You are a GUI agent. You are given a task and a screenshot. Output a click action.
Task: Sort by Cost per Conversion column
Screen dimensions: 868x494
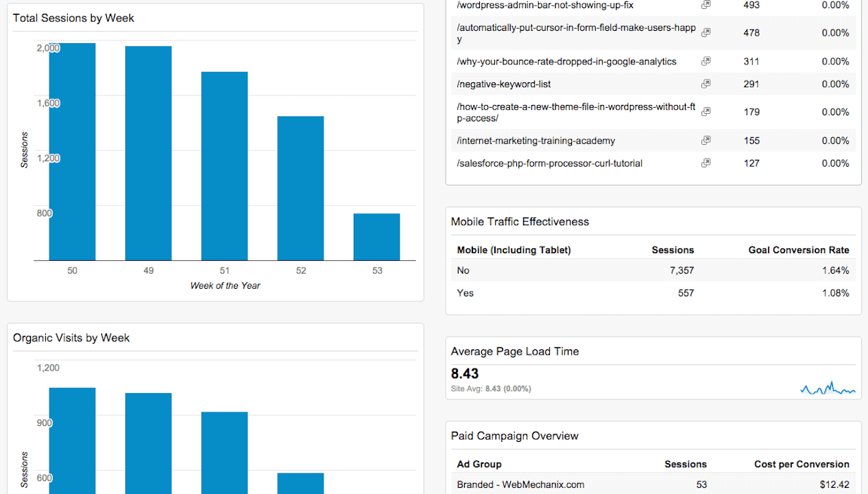tap(801, 464)
